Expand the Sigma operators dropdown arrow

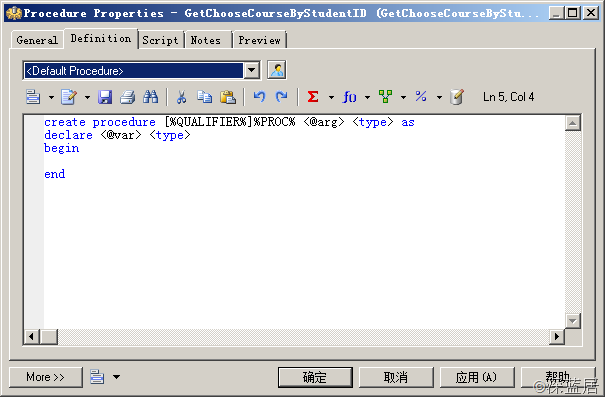coord(331,97)
